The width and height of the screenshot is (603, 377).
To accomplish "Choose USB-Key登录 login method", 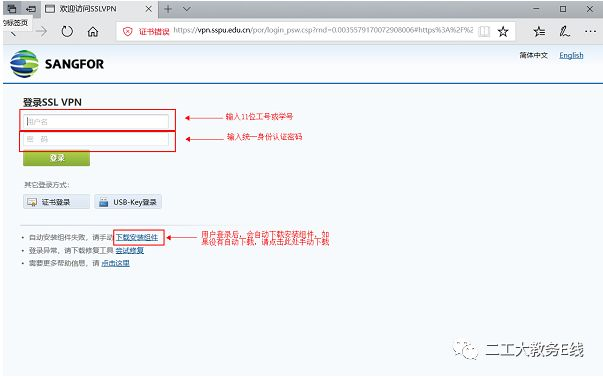I will [x=128, y=202].
